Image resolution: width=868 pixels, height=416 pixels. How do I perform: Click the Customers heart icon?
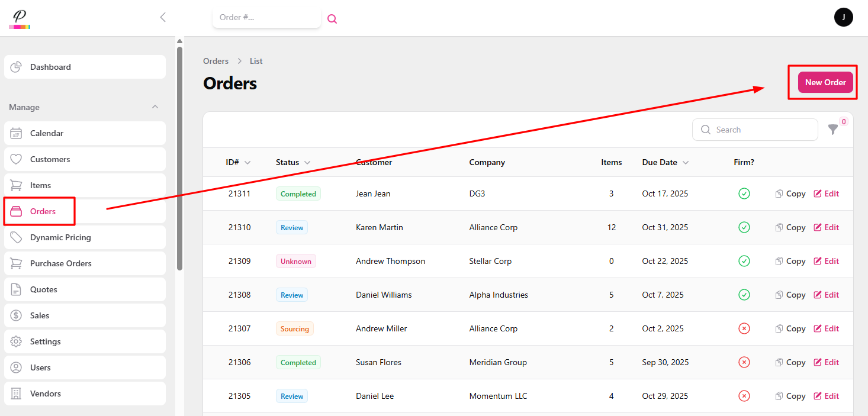click(17, 159)
